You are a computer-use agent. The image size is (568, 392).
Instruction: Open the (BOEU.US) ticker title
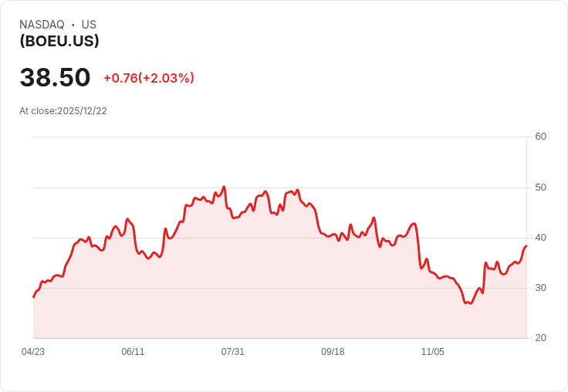pyautogui.click(x=59, y=41)
